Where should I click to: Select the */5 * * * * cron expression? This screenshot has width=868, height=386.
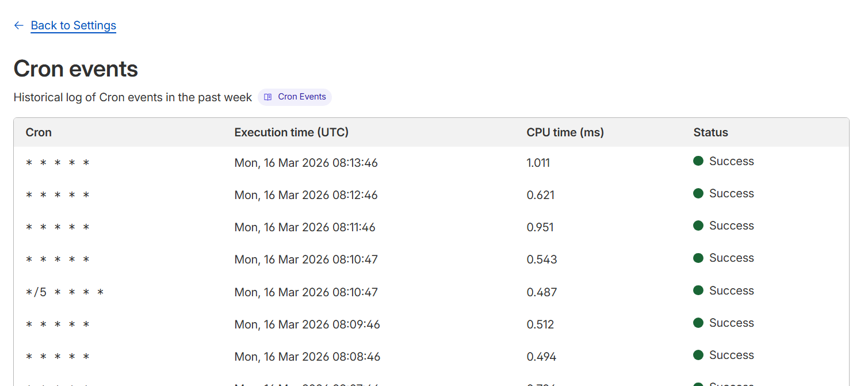click(x=65, y=292)
